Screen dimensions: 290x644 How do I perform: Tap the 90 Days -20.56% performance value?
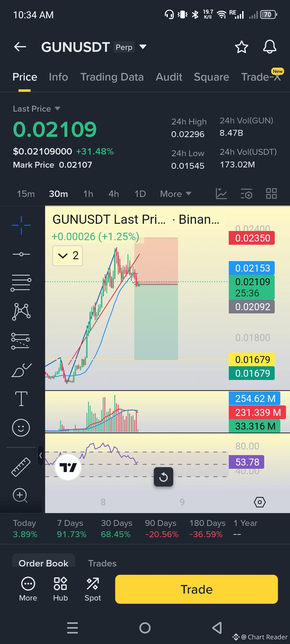pos(162,534)
